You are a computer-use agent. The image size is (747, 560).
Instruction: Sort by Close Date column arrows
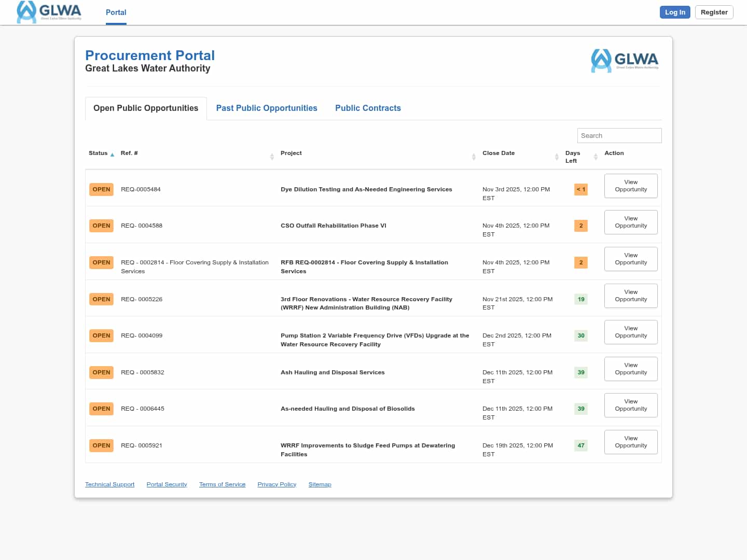[556, 157]
